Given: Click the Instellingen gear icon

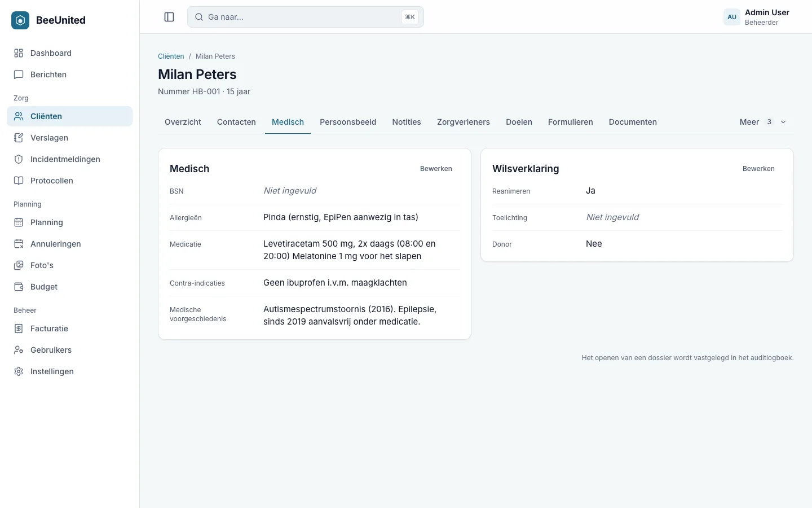Looking at the screenshot, I should 19,371.
